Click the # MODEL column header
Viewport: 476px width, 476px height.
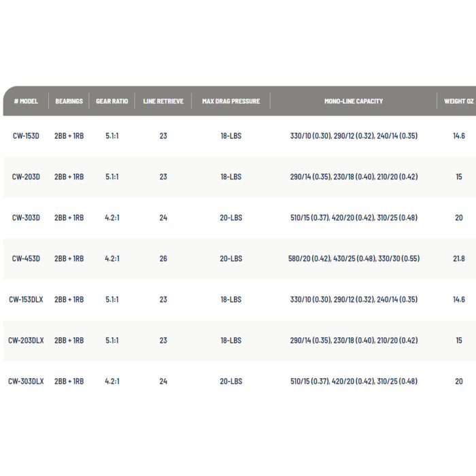(x=26, y=101)
